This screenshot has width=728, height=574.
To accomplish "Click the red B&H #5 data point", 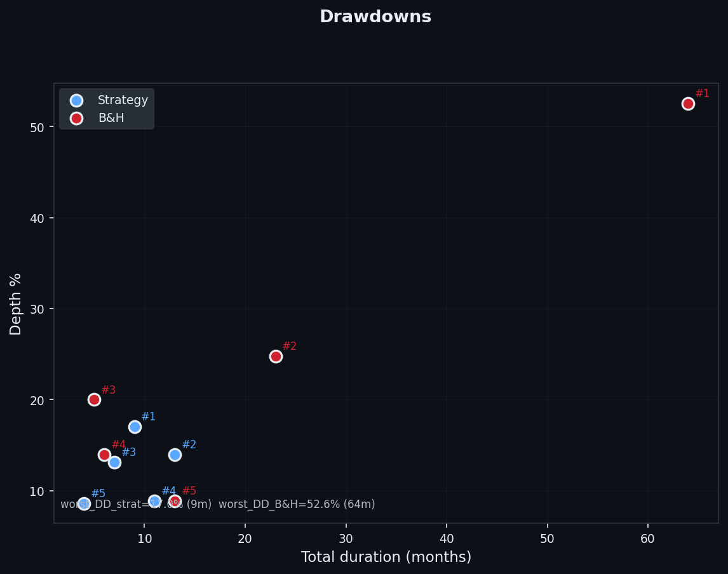I will point(175,502).
